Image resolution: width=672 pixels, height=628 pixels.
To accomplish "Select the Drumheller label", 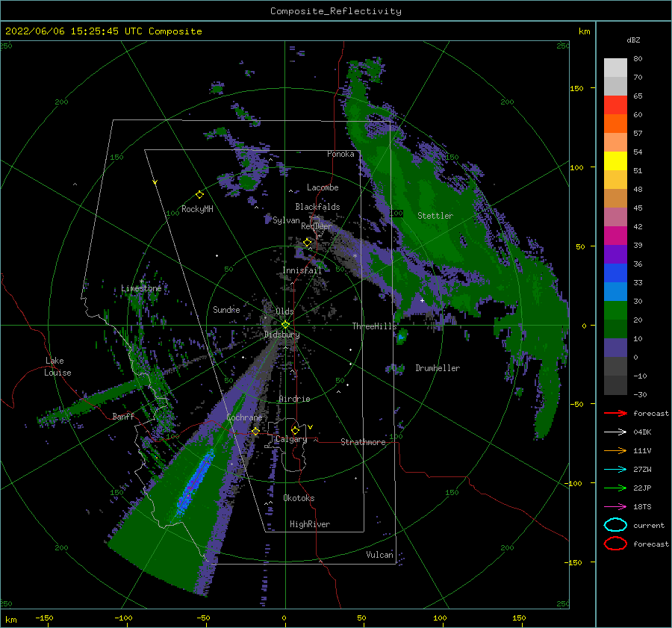I will [x=438, y=368].
